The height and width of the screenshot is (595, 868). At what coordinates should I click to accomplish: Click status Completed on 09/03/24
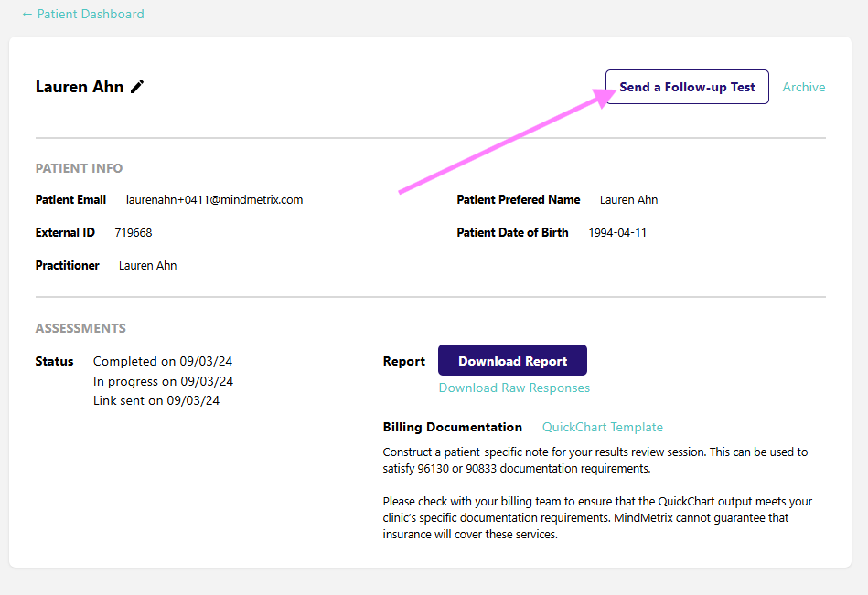163,361
